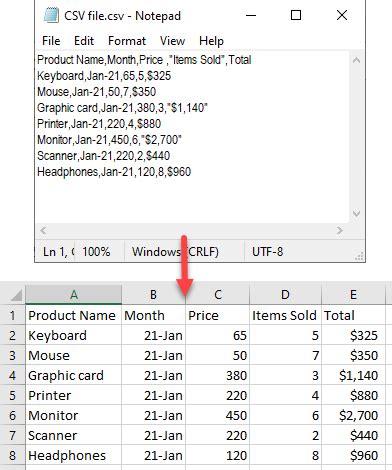Open the Help menu in Notepad

tap(211, 41)
